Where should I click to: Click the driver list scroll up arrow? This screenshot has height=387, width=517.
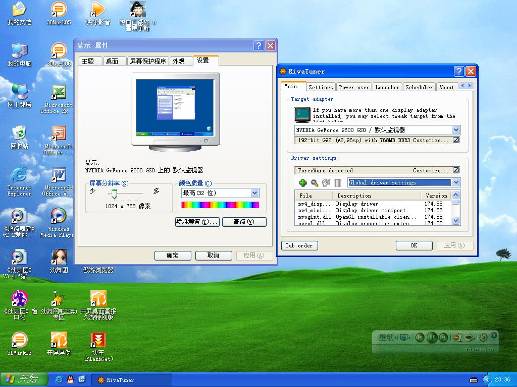point(456,195)
